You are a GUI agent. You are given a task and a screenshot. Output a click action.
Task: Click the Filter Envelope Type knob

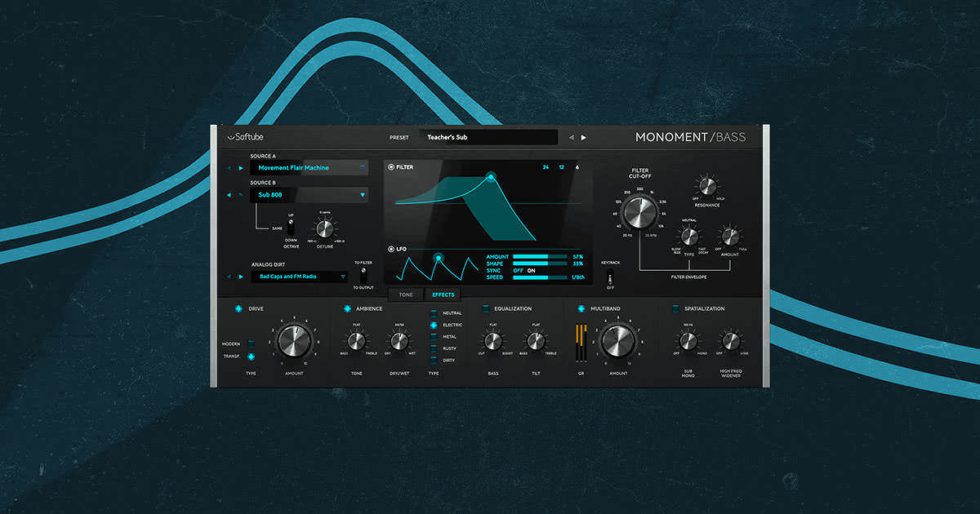pyautogui.click(x=689, y=236)
